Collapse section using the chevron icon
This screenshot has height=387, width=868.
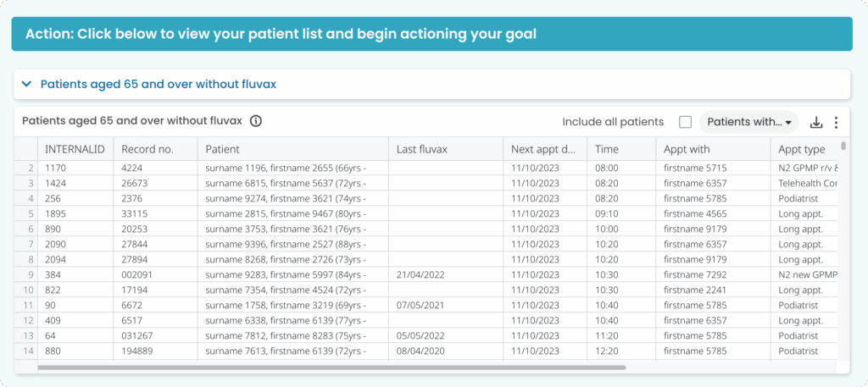(26, 84)
